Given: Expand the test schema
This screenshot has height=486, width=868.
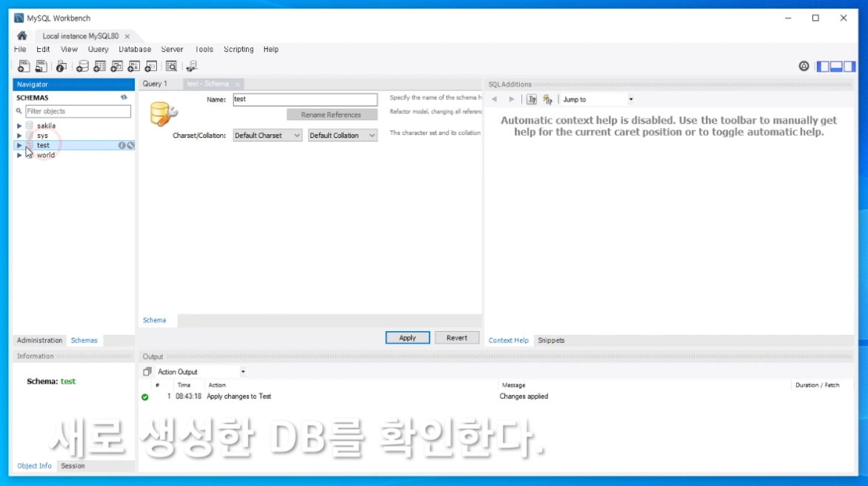Looking at the screenshot, I should 19,145.
